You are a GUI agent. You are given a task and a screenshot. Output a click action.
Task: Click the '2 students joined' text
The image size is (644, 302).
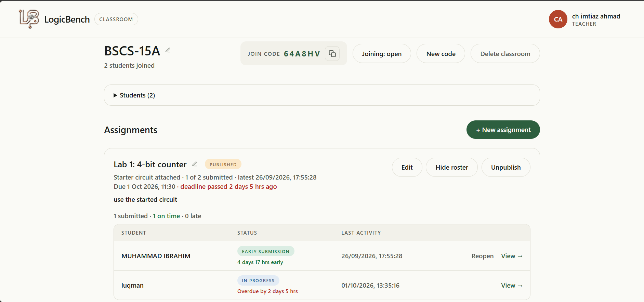click(129, 66)
